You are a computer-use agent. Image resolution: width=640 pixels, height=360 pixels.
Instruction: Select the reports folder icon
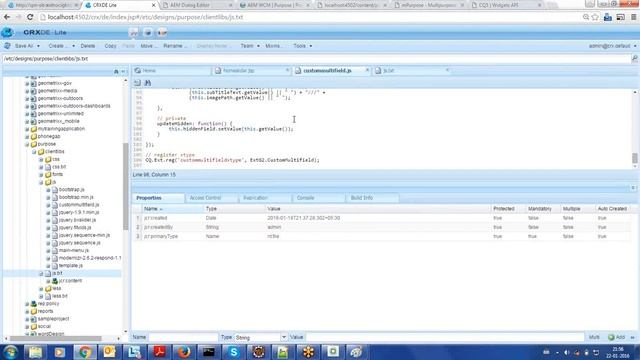pos(34,311)
